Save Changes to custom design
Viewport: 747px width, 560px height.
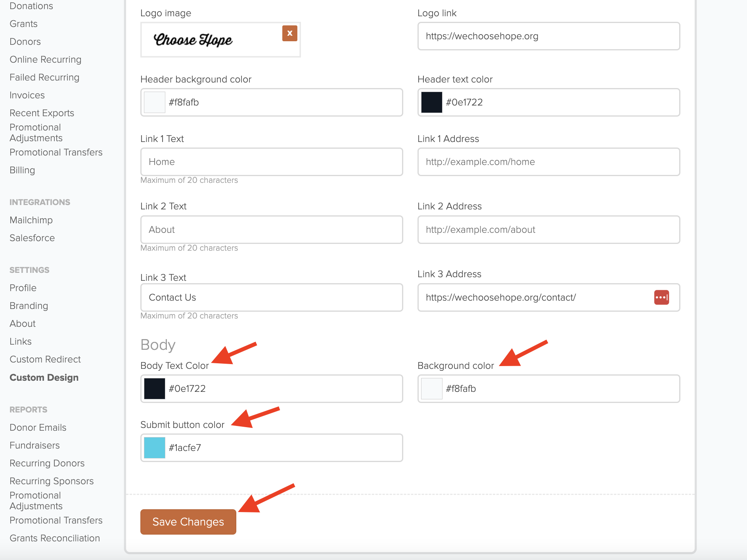point(188,522)
